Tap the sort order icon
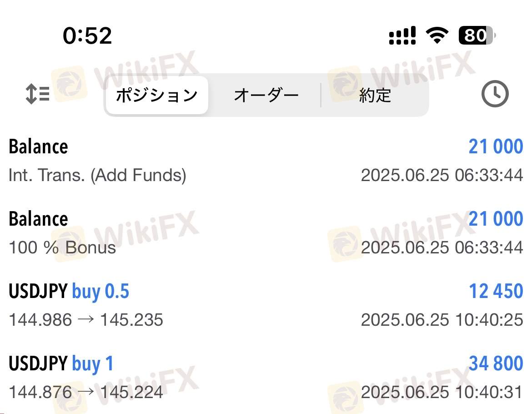 [x=37, y=94]
